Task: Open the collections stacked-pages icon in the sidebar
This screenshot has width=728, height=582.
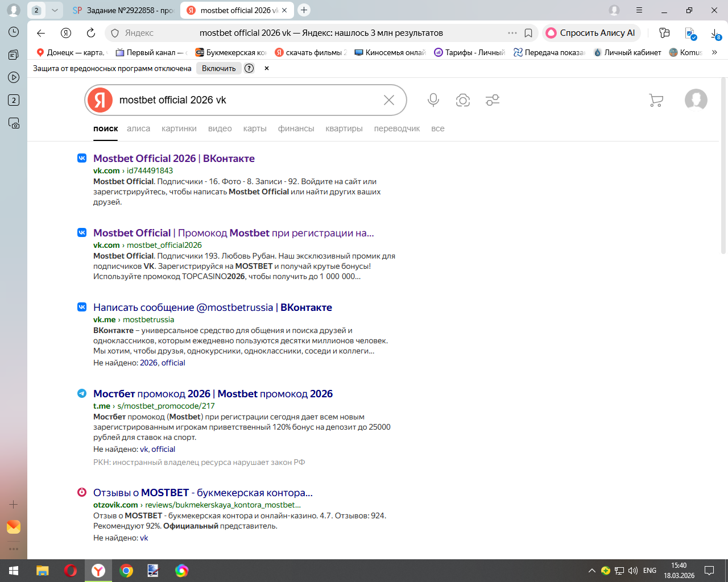Action: coord(14,55)
